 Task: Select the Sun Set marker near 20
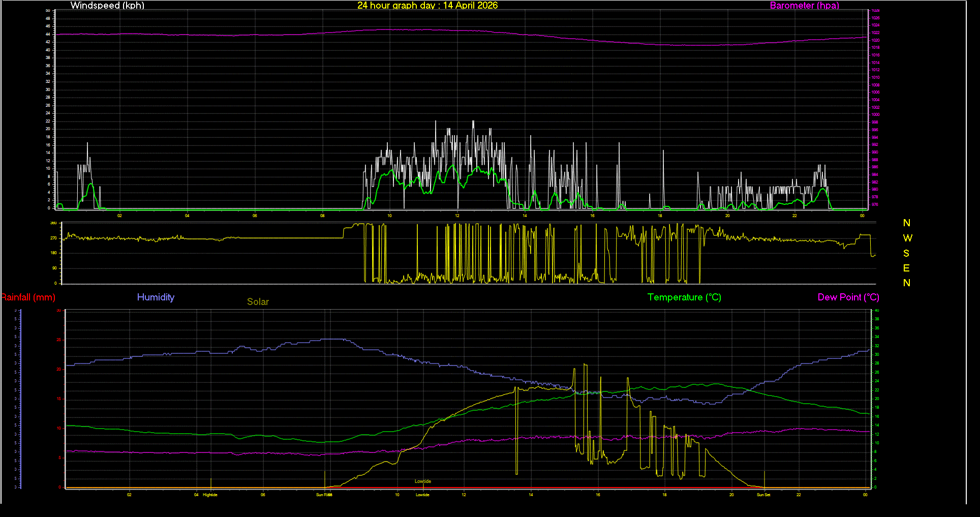coord(763,494)
